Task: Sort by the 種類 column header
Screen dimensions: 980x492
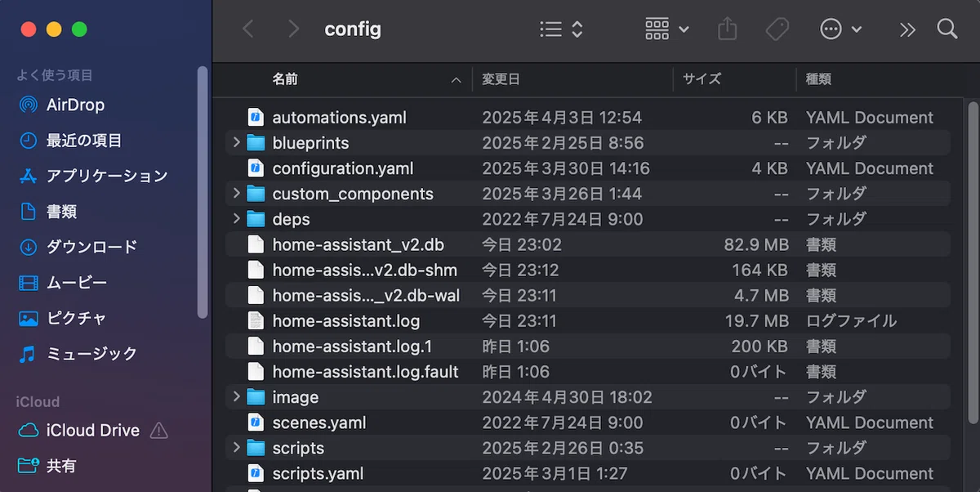Action: coord(819,79)
